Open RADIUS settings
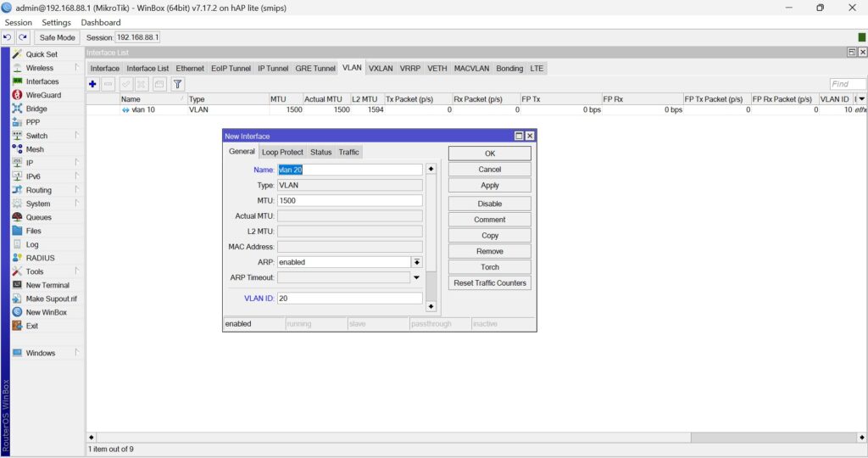 point(40,258)
